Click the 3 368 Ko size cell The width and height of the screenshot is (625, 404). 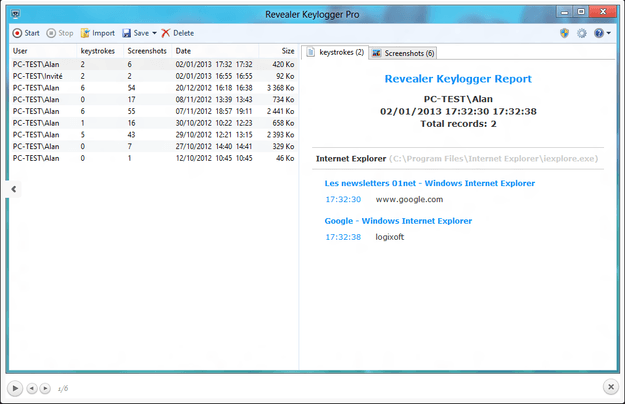tap(281, 88)
